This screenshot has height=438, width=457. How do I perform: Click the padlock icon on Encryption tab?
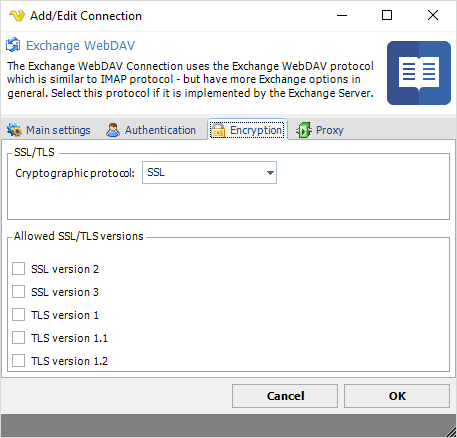[x=218, y=130]
